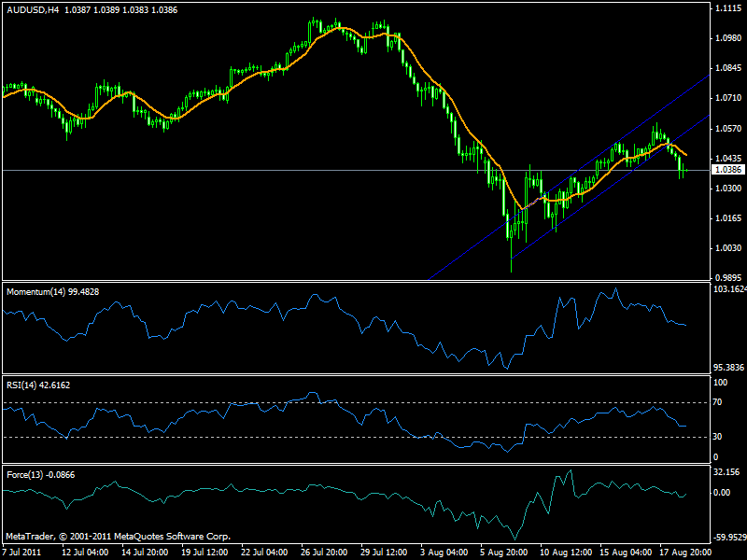
Task: Click the Force scale value -59.9529
Action: coord(729,539)
